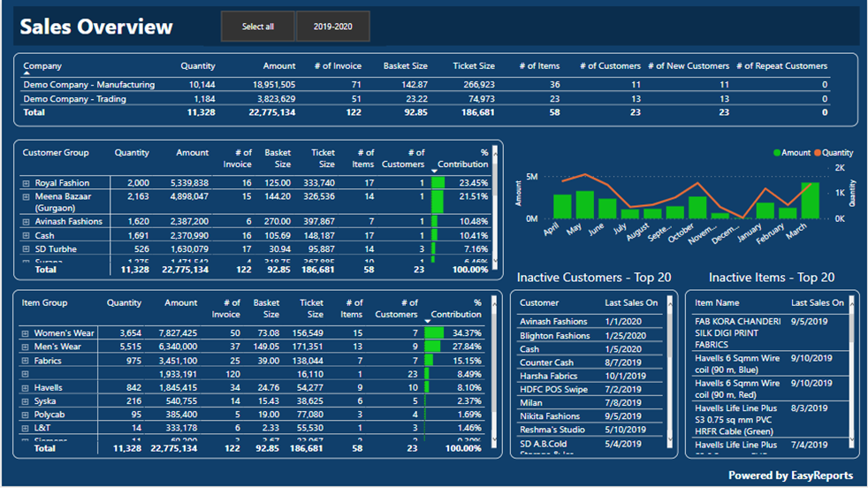868x488 pixels.
Task: Click Women's Wear contribution bar 34.37%
Action: [x=434, y=333]
